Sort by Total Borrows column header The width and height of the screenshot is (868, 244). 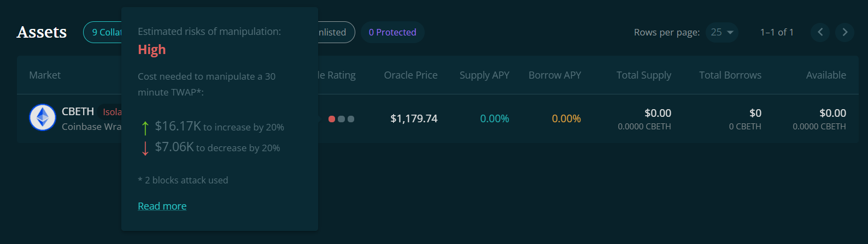(x=730, y=75)
